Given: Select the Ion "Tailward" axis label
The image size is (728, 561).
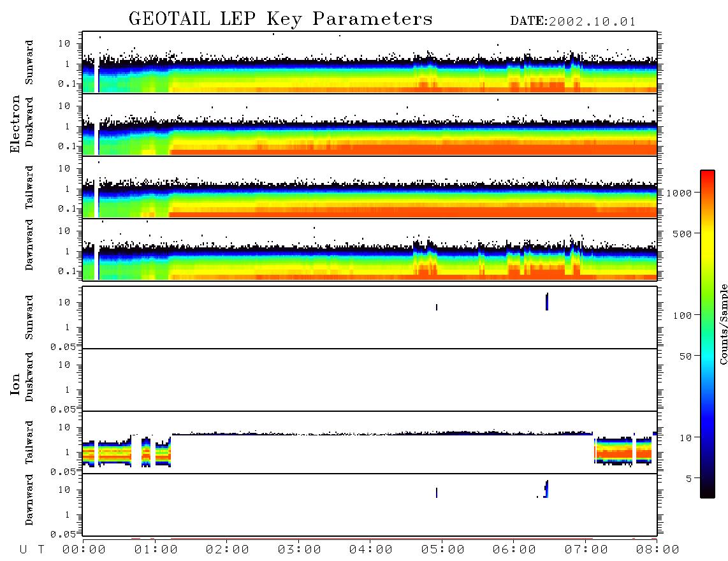Looking at the screenshot, I should [x=29, y=442].
